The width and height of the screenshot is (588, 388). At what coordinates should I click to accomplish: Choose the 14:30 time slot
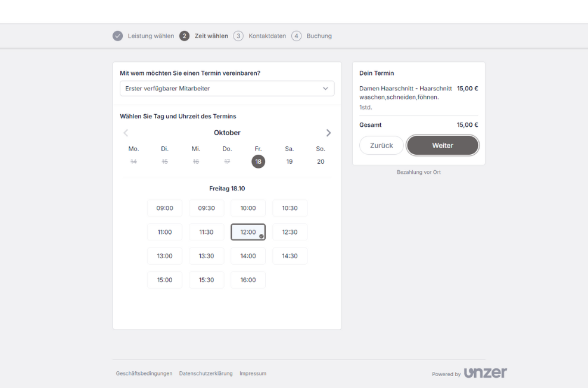[290, 256]
